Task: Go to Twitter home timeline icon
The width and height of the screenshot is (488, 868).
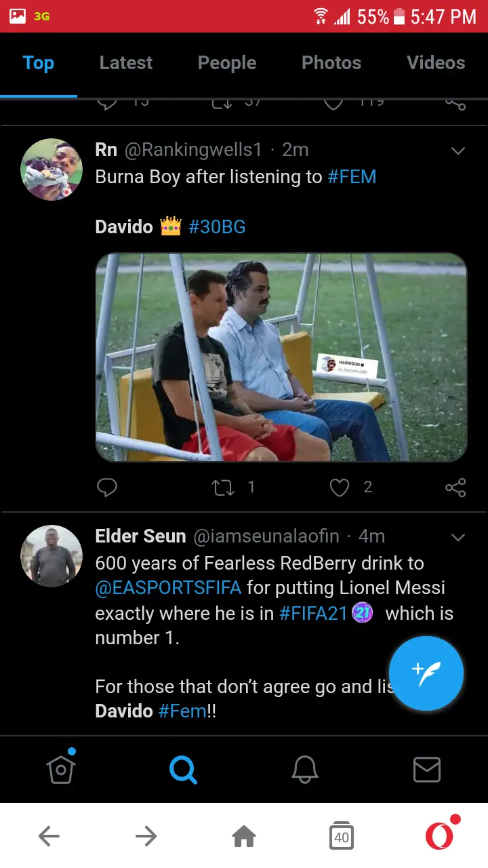Action: click(x=61, y=769)
